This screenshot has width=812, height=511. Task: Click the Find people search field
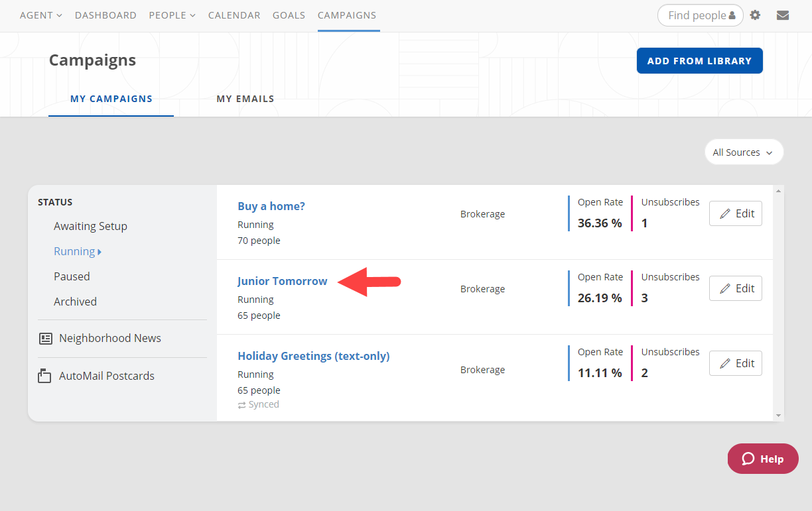click(695, 15)
